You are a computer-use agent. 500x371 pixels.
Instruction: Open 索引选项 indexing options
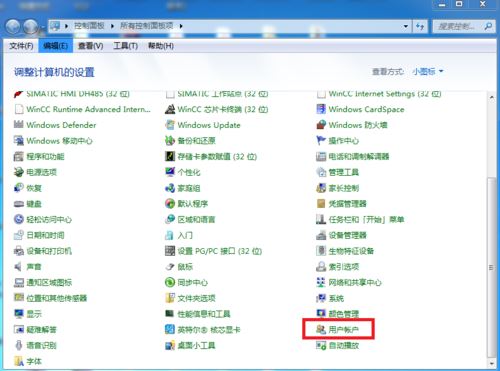337,267
